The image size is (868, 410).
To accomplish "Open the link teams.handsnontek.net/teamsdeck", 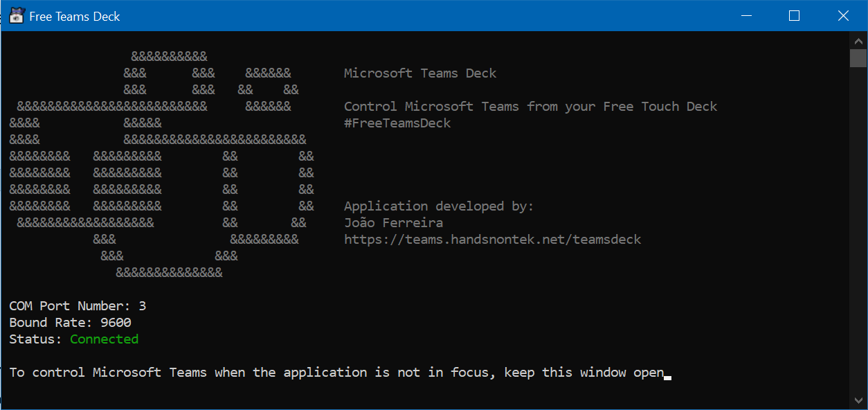I will coord(493,239).
